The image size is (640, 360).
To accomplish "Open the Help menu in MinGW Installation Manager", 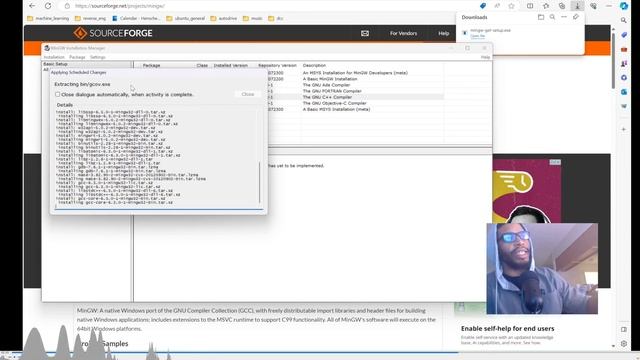I will coord(485,57).
